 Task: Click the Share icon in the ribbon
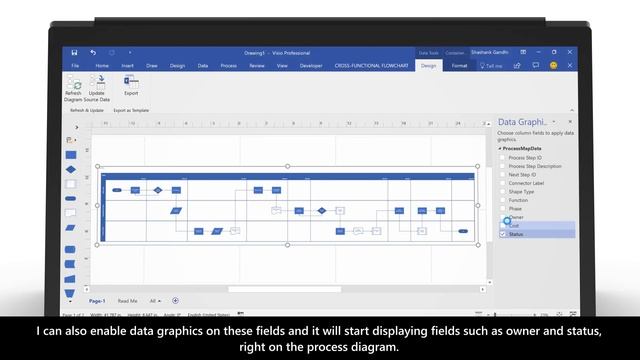517,66
